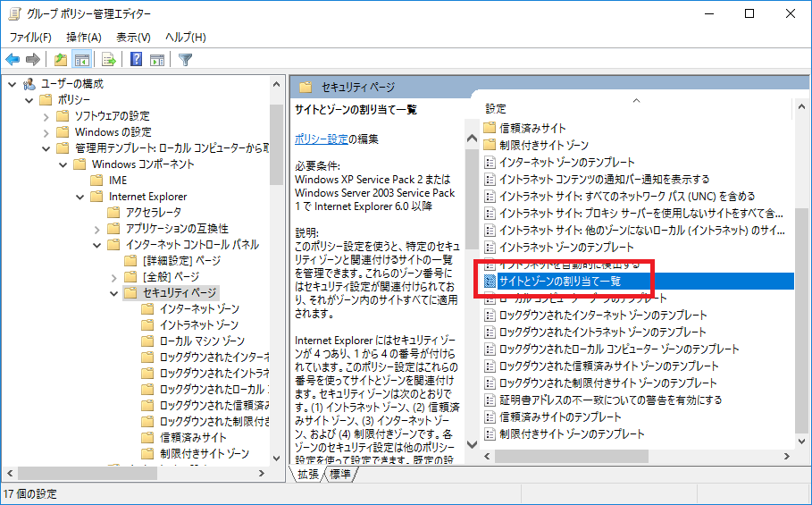Click the Forward arrow toolbar icon
Screen dimensions: 812x505
tap(33, 60)
